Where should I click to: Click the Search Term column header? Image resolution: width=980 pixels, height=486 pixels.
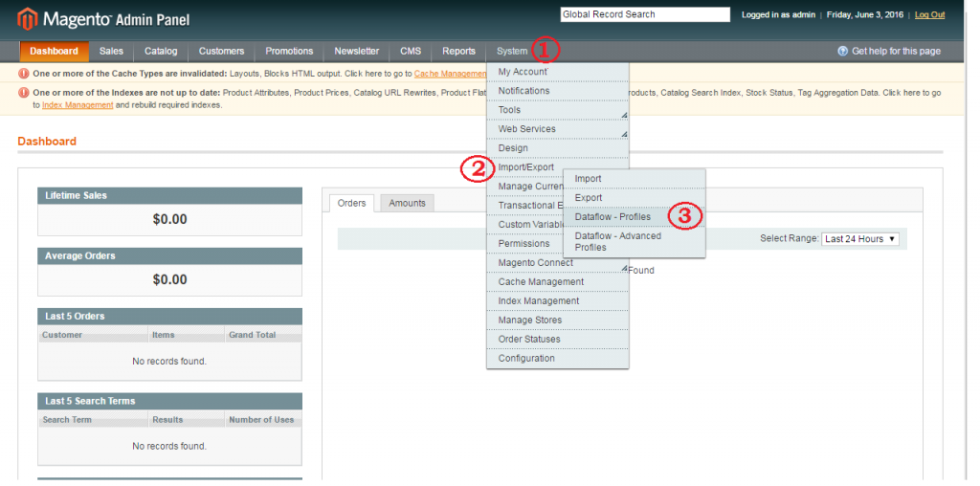coord(93,420)
